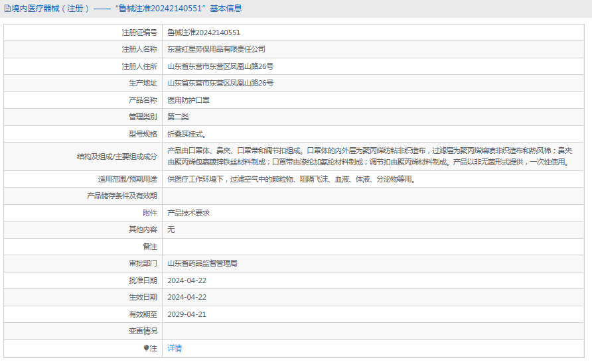Click the 注册证编号 row label
This screenshot has width=592, height=364.
pos(139,32)
